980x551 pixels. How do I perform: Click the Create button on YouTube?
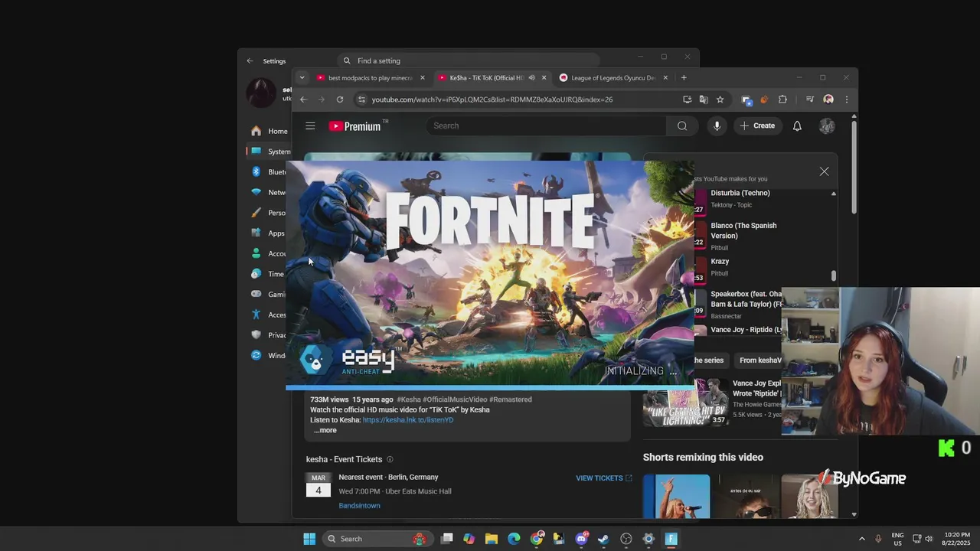756,126
